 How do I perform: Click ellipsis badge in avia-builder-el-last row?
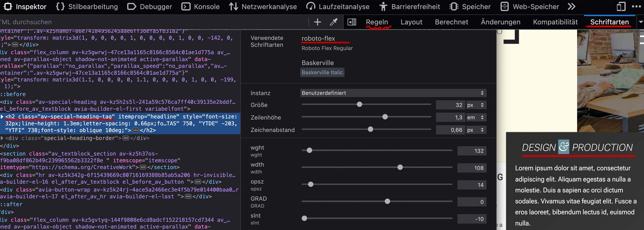pyautogui.click(x=188, y=197)
